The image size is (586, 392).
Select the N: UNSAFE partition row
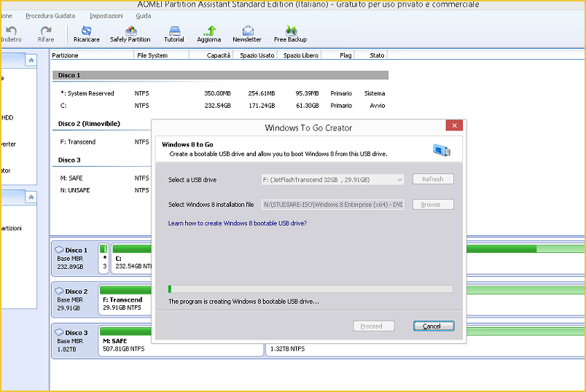pyautogui.click(x=102, y=190)
